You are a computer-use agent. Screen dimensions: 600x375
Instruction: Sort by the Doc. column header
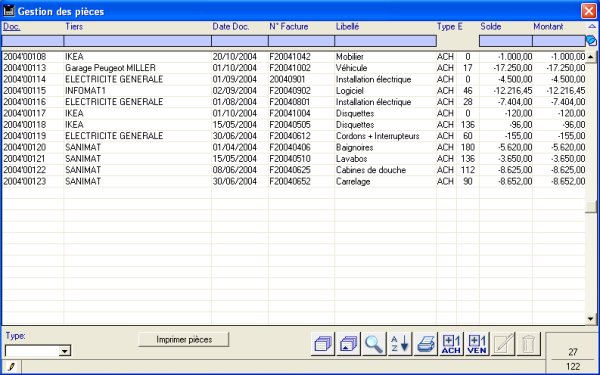click(x=11, y=26)
